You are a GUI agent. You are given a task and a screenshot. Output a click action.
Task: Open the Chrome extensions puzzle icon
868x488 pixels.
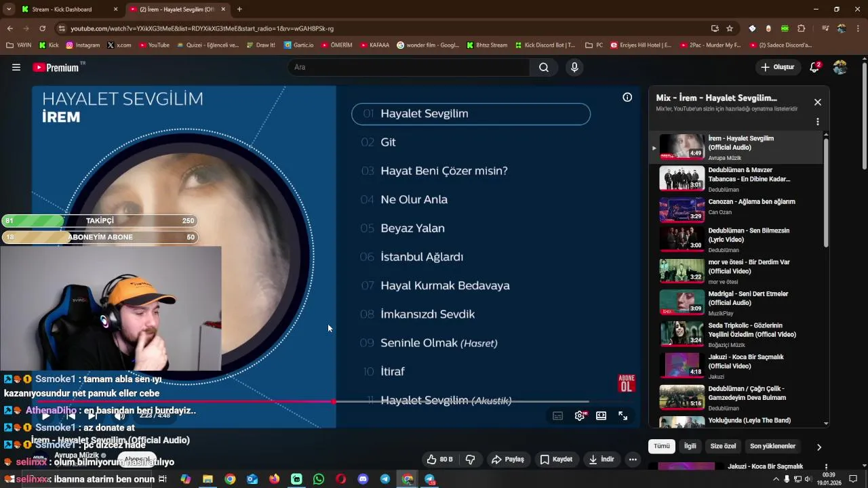[x=802, y=28]
